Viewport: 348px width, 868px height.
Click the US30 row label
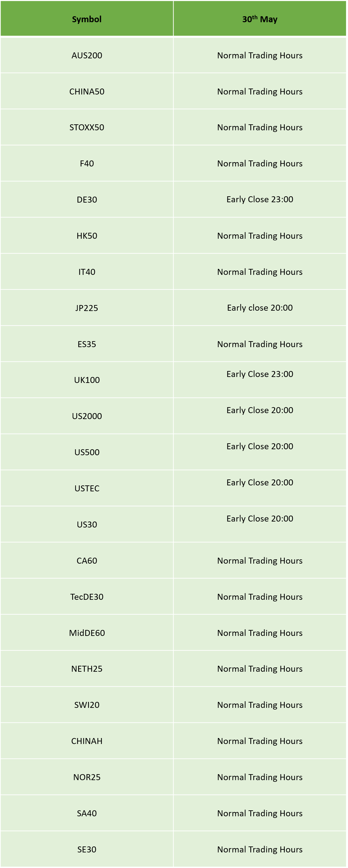(x=87, y=524)
